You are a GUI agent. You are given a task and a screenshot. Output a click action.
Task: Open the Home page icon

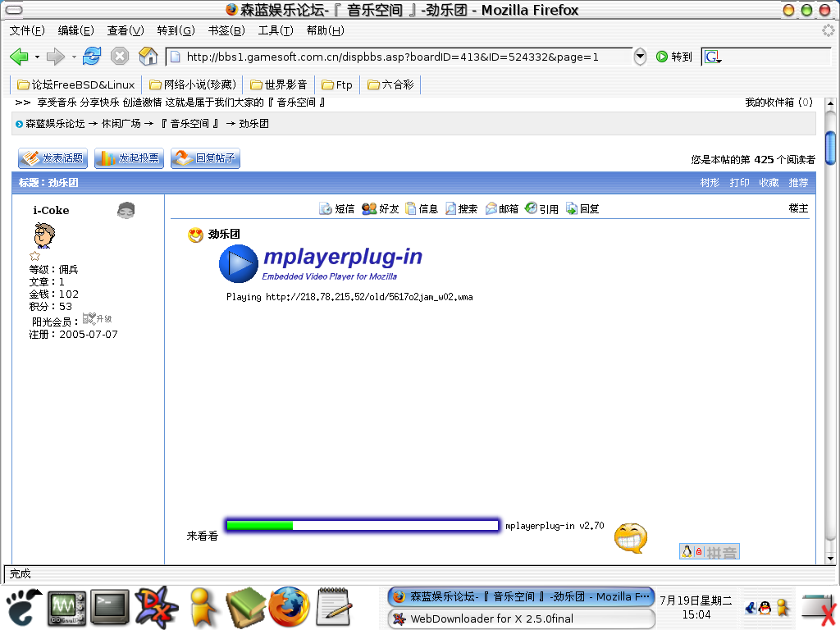[148, 56]
